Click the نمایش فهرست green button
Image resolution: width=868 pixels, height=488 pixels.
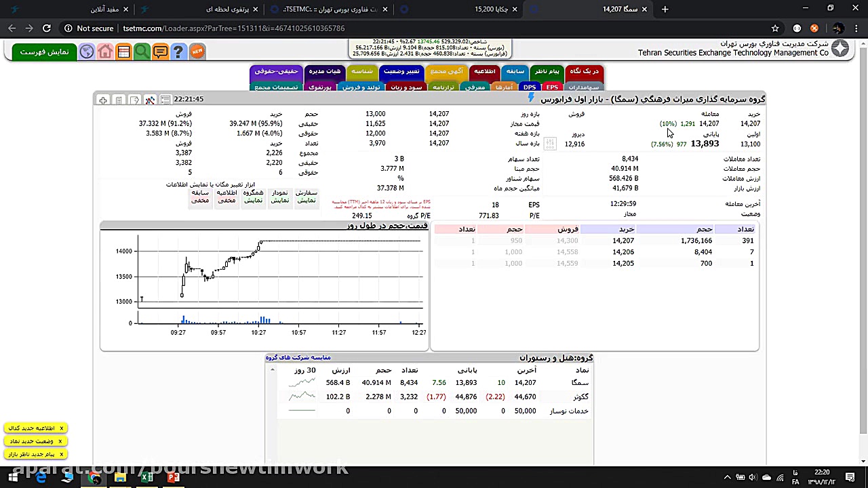click(x=44, y=52)
